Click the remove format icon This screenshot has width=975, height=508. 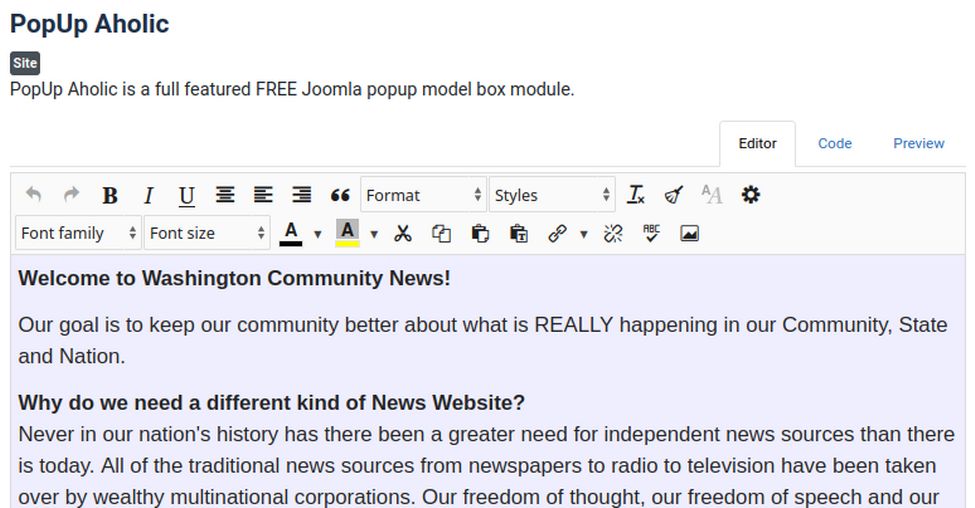click(636, 195)
